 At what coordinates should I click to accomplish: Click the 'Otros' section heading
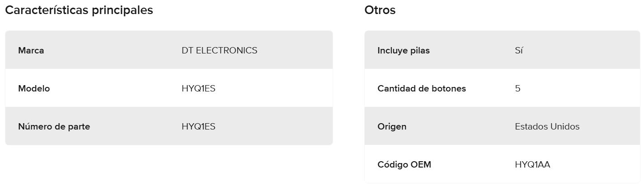click(x=380, y=10)
